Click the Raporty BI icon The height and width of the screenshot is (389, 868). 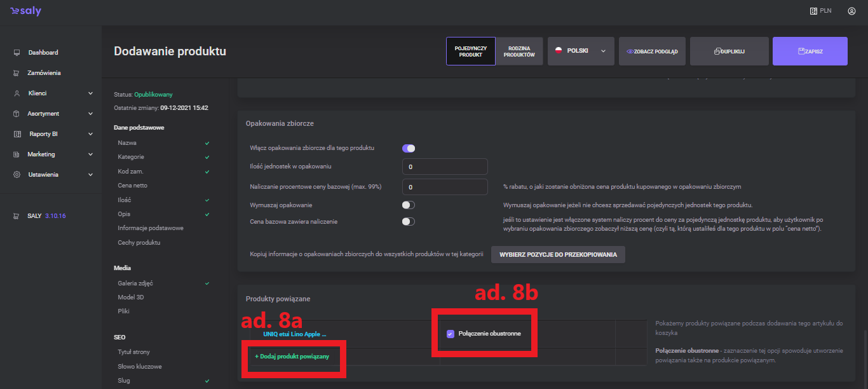[17, 134]
